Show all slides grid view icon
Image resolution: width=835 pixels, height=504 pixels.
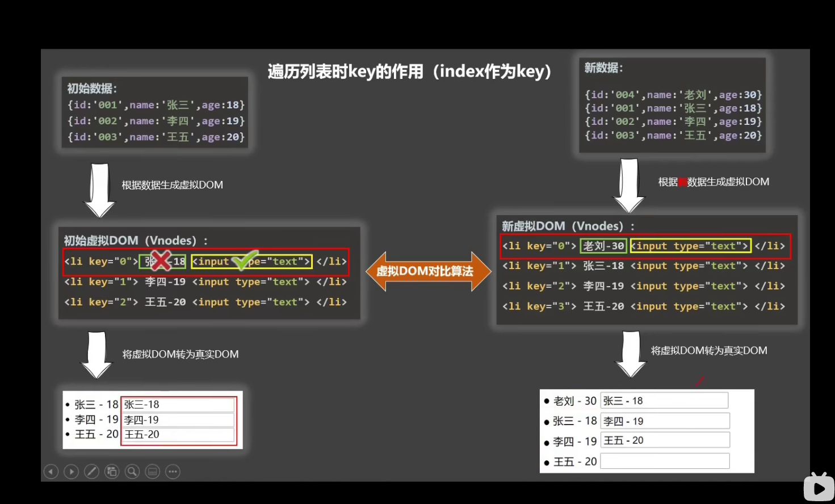click(x=112, y=472)
